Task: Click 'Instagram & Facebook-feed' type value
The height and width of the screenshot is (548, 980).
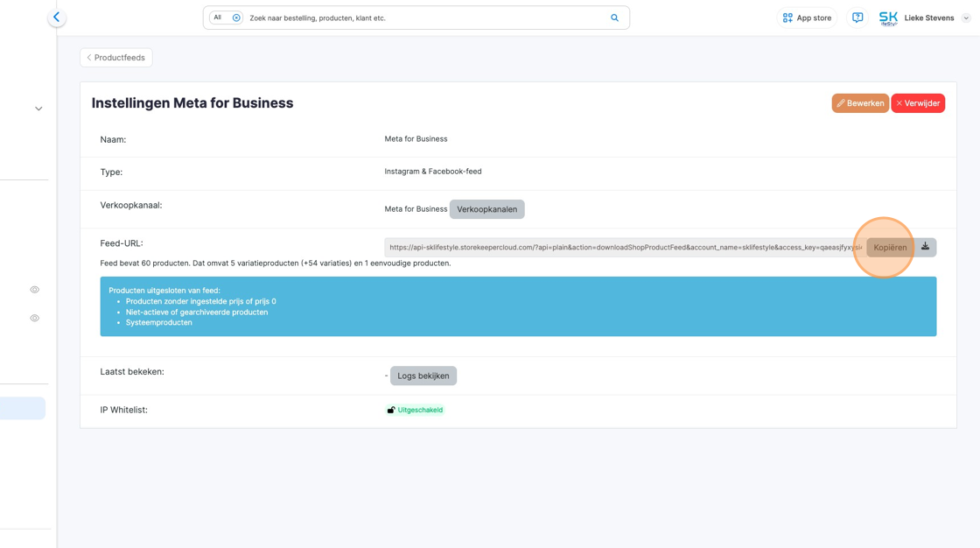Action: click(433, 172)
